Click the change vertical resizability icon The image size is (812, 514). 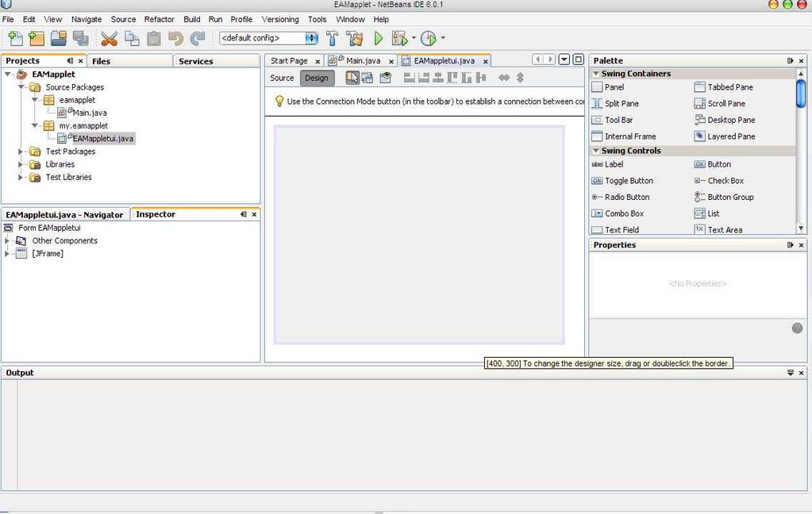521,78
